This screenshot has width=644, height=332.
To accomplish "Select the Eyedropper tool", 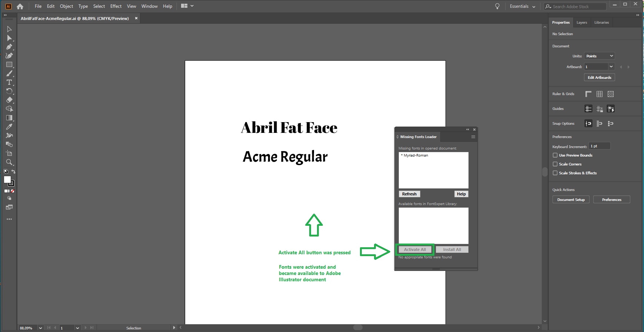I will coord(9,127).
